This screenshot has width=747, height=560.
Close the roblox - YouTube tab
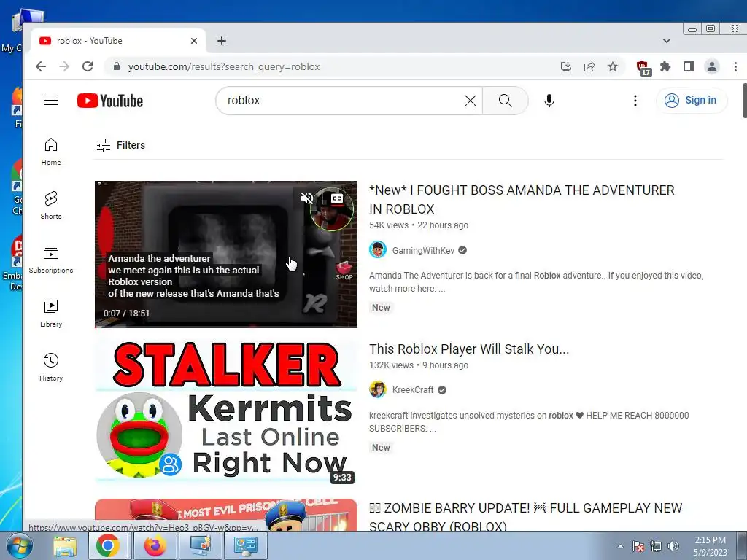(x=194, y=41)
